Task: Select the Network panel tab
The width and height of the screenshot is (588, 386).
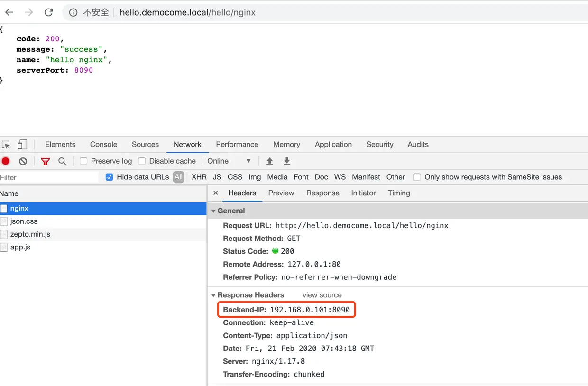Action: coord(187,145)
